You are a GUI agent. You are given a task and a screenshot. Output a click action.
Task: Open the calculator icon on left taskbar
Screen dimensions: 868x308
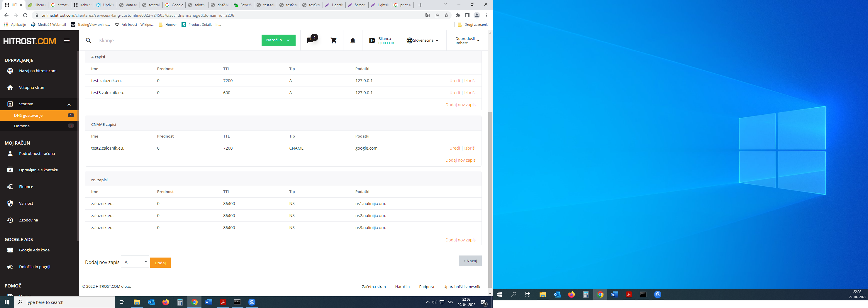[180, 302]
